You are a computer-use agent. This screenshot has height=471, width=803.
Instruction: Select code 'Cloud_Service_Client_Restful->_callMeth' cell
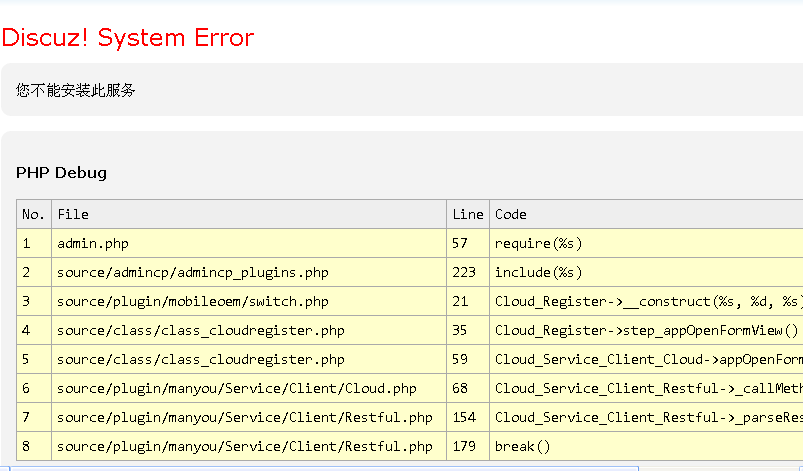[x=646, y=389]
